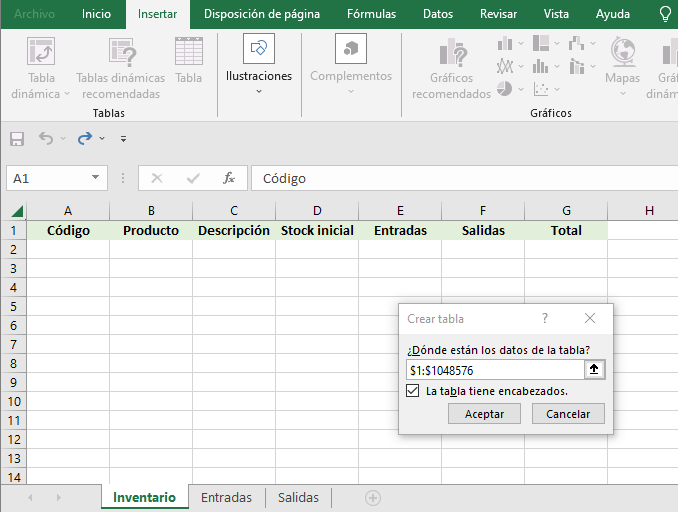Open the Ilustraciones group icon

point(259,48)
